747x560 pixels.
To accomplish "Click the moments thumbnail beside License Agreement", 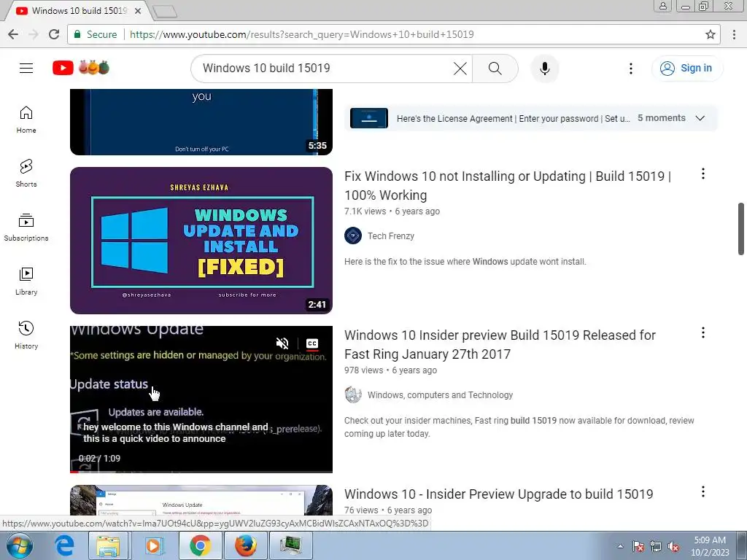I will [368, 118].
